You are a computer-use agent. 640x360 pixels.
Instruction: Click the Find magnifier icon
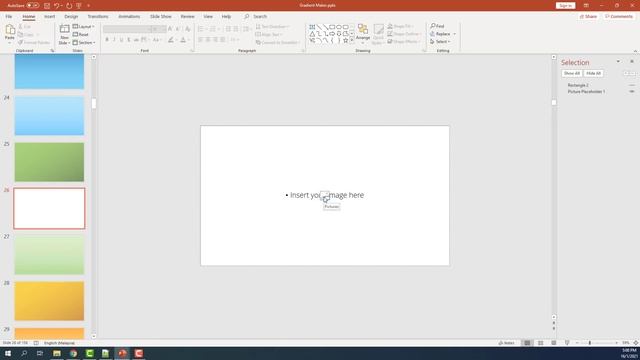[433, 26]
